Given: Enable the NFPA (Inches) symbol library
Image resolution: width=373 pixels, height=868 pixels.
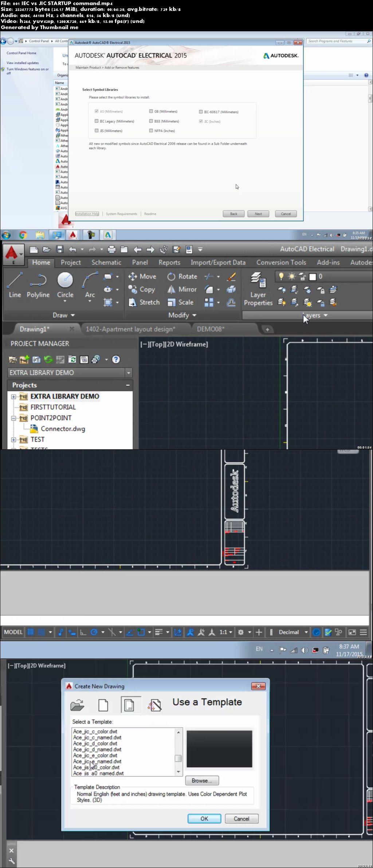Looking at the screenshot, I should pyautogui.click(x=151, y=131).
